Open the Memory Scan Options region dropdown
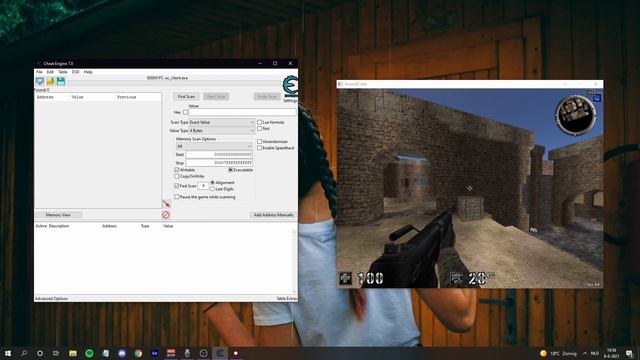Image resolution: width=640 pixels, height=360 pixels. click(x=214, y=146)
